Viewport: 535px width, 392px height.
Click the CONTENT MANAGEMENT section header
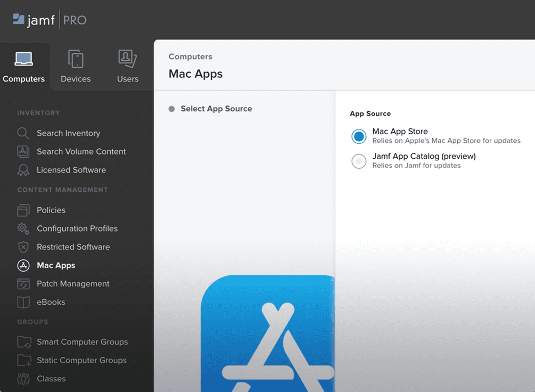point(62,190)
